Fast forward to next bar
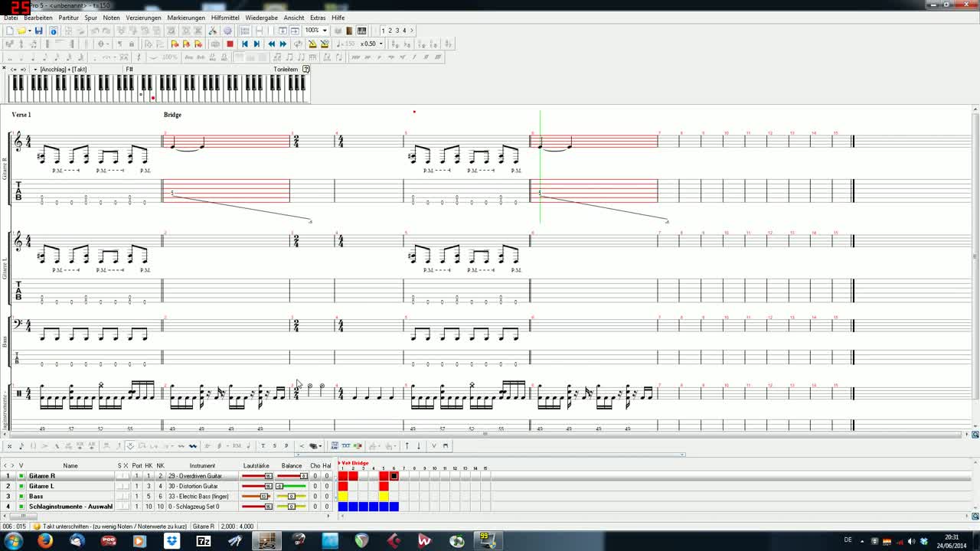Viewport: 980px width, 551px height. point(283,44)
